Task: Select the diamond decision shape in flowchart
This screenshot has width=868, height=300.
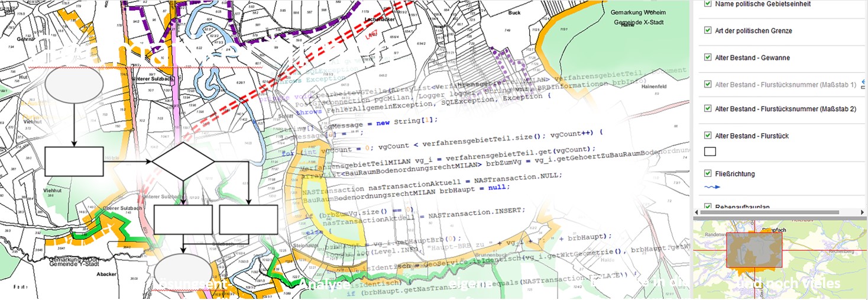Action: [x=183, y=160]
